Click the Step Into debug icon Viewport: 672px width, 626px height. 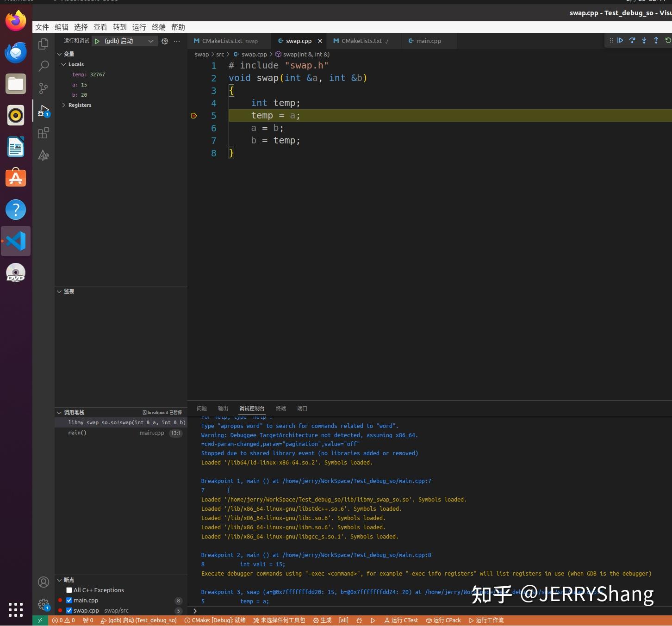(x=644, y=41)
